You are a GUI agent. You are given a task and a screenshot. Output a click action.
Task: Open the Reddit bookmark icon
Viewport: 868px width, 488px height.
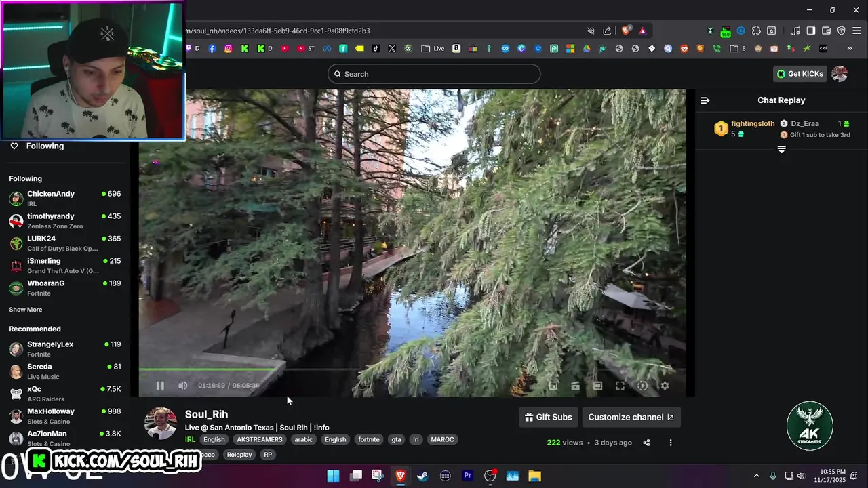click(x=684, y=49)
